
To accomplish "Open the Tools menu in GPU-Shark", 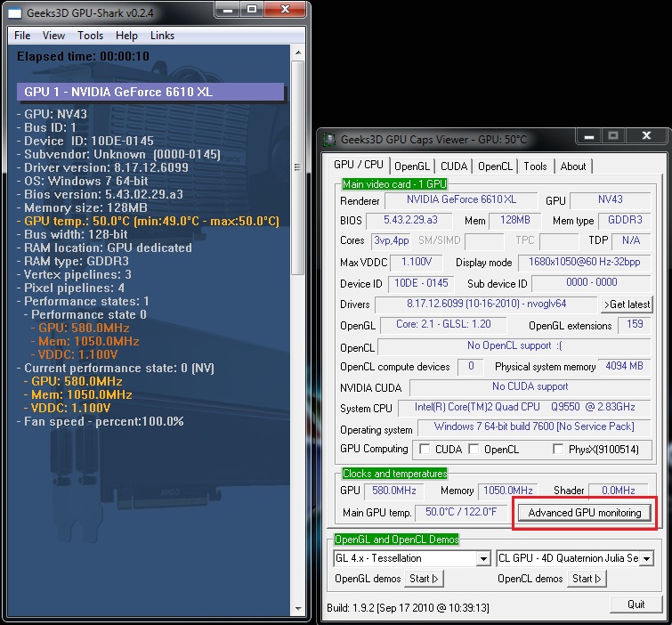I will point(91,36).
